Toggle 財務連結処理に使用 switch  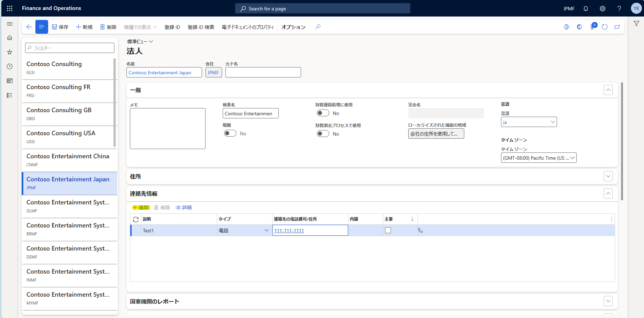pyautogui.click(x=323, y=113)
